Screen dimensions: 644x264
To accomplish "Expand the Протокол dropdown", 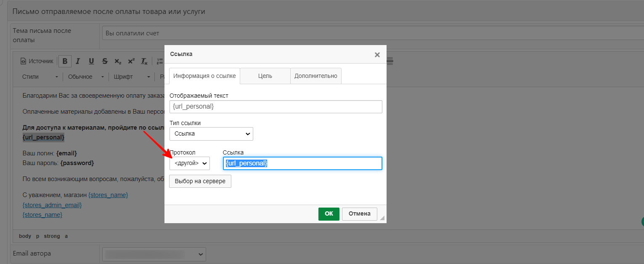I will click(190, 163).
